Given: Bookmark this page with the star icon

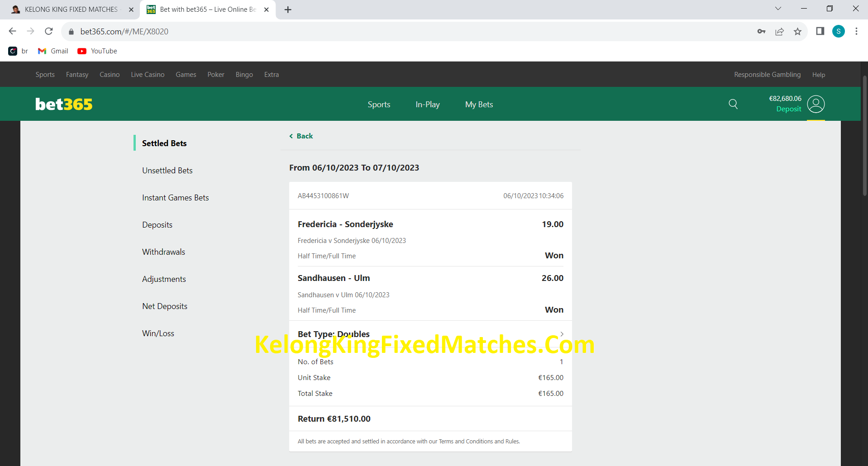Looking at the screenshot, I should tap(797, 31).
